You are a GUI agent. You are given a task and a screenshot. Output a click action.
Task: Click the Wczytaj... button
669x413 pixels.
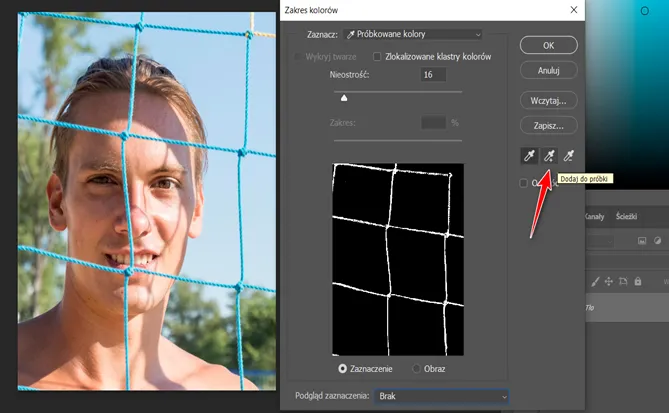coord(548,101)
